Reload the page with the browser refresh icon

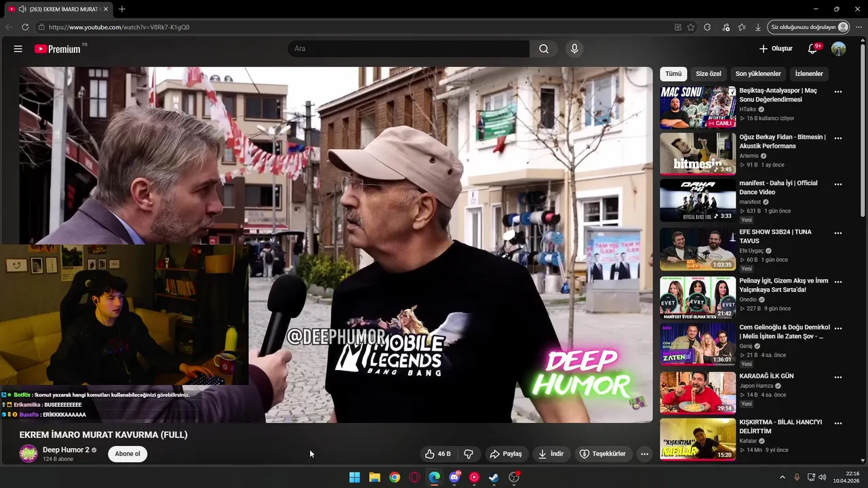[x=25, y=27]
